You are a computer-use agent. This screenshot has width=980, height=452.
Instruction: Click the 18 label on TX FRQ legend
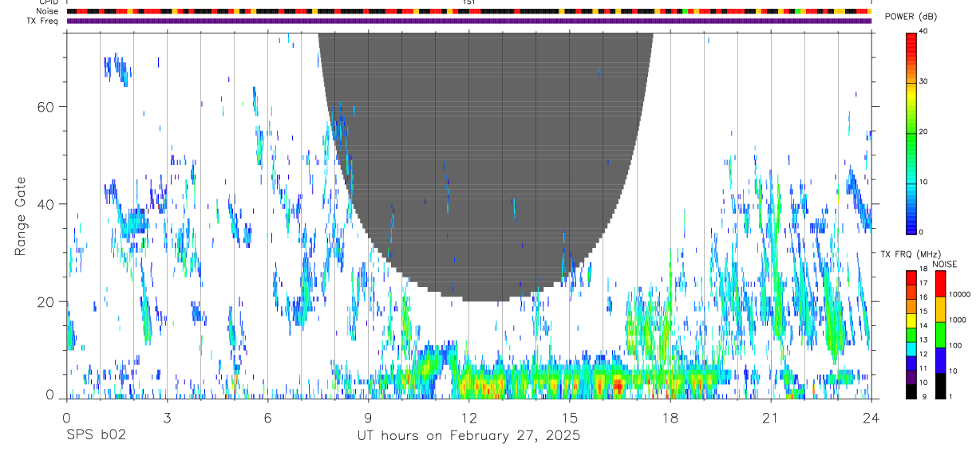point(923,269)
